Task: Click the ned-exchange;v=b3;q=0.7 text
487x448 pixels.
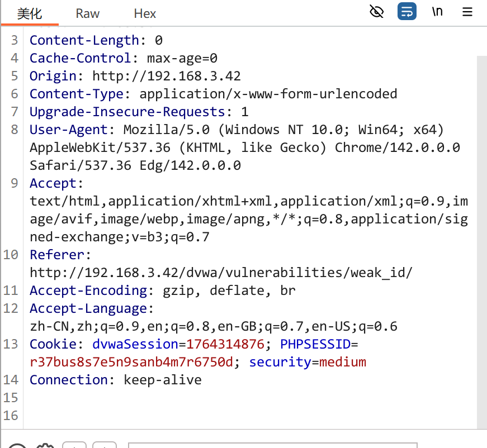Action: click(x=120, y=237)
